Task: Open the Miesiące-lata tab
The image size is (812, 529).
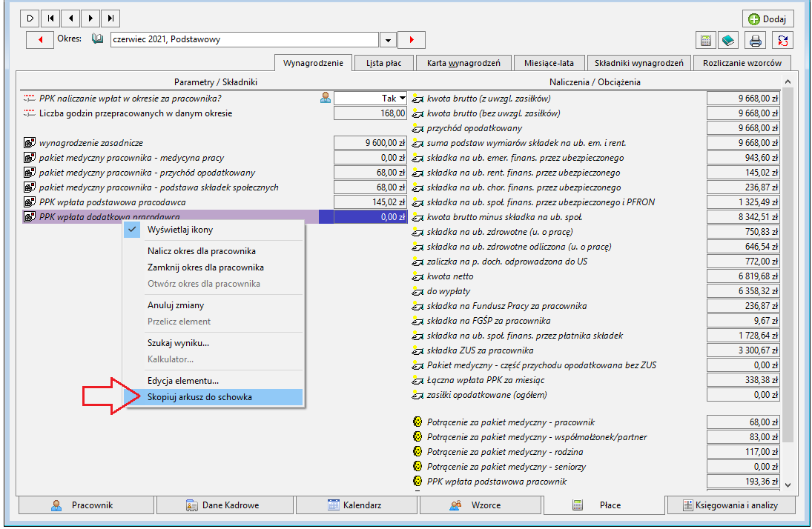Action: [x=549, y=63]
